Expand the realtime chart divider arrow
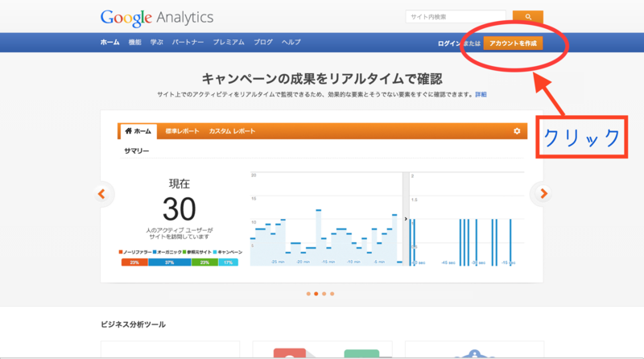 coord(406,219)
